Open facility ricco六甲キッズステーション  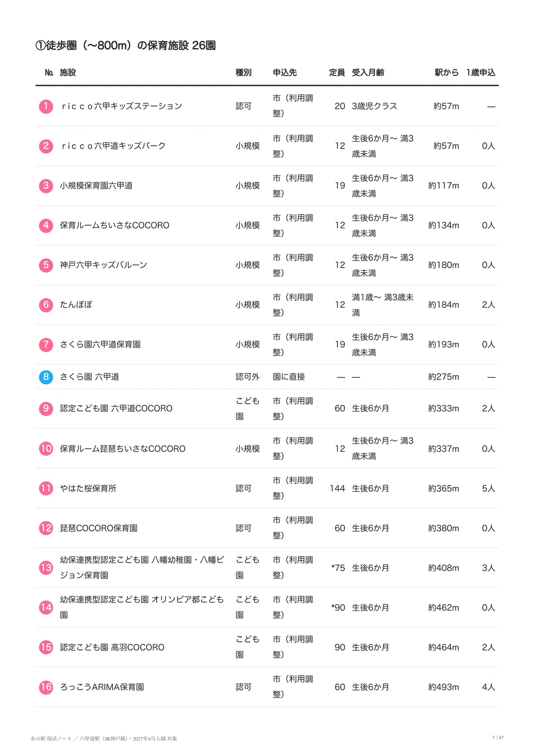[122, 106]
